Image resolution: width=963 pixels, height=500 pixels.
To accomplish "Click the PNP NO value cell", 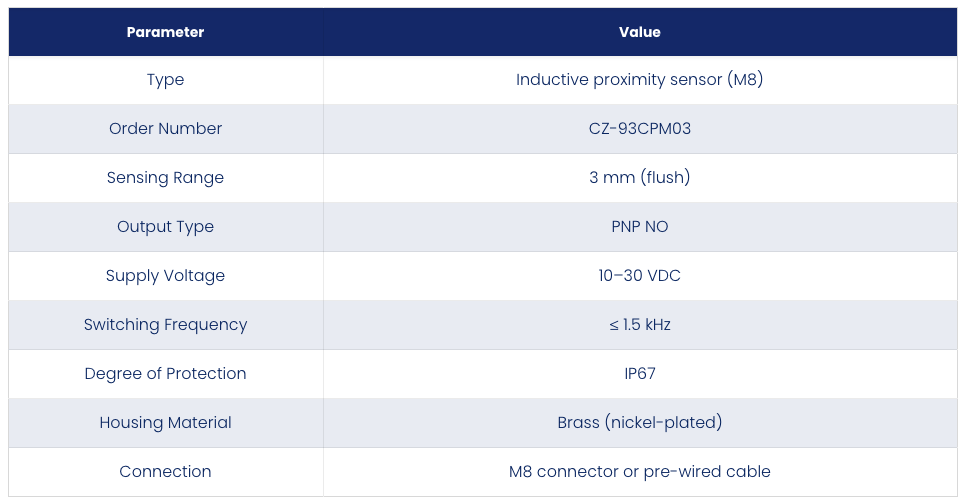I will pyautogui.click(x=639, y=227).
